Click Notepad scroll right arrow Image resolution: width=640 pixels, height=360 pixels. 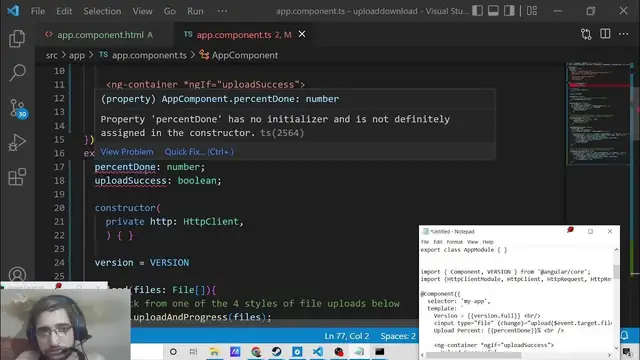609,355
